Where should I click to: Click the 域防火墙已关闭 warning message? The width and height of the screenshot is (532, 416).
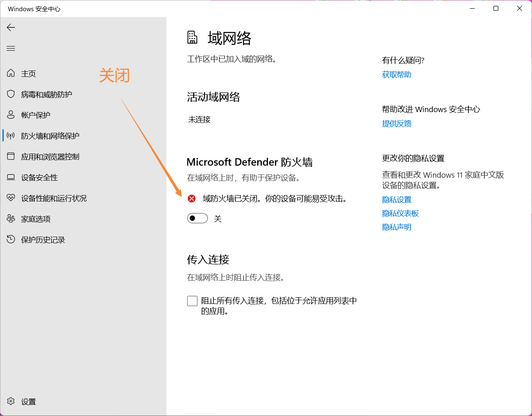(x=275, y=198)
